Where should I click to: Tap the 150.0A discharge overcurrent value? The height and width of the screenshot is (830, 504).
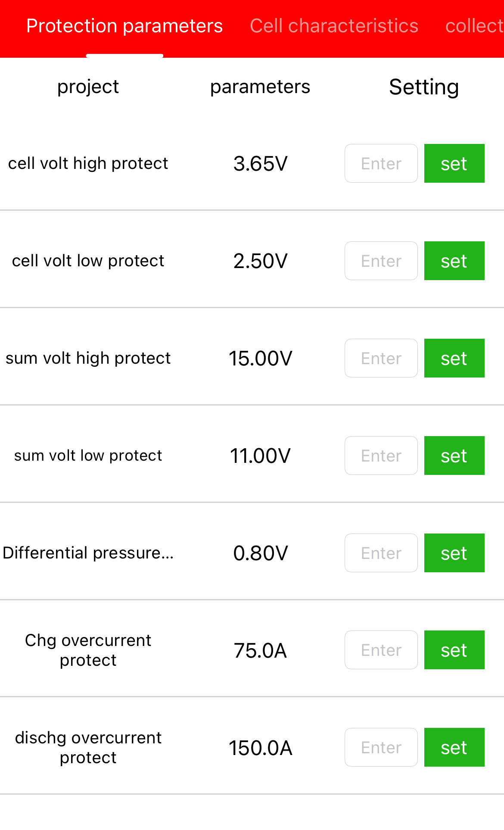click(x=260, y=748)
